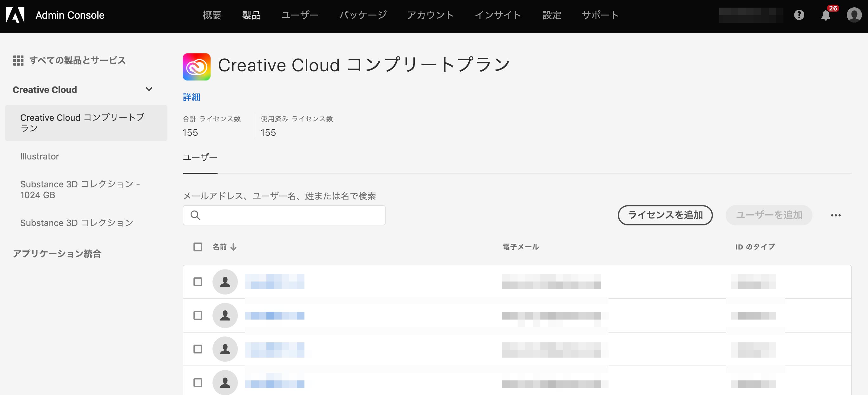Sort by ID のタイプ column header
The width and height of the screenshot is (868, 395).
pyautogui.click(x=755, y=247)
